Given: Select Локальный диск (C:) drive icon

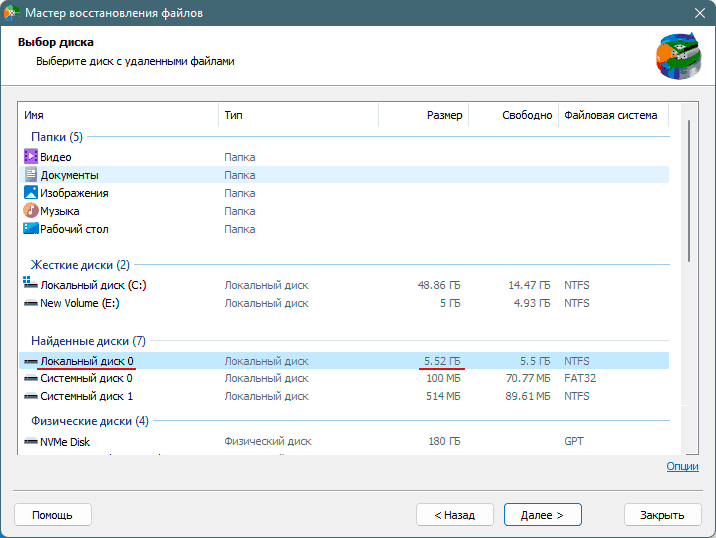Looking at the screenshot, I should click(31, 284).
